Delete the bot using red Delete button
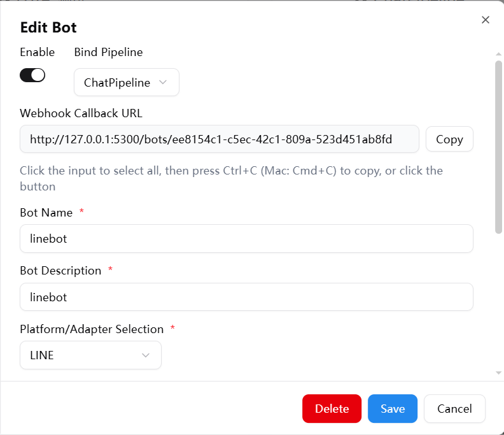504x435 pixels. (332, 409)
